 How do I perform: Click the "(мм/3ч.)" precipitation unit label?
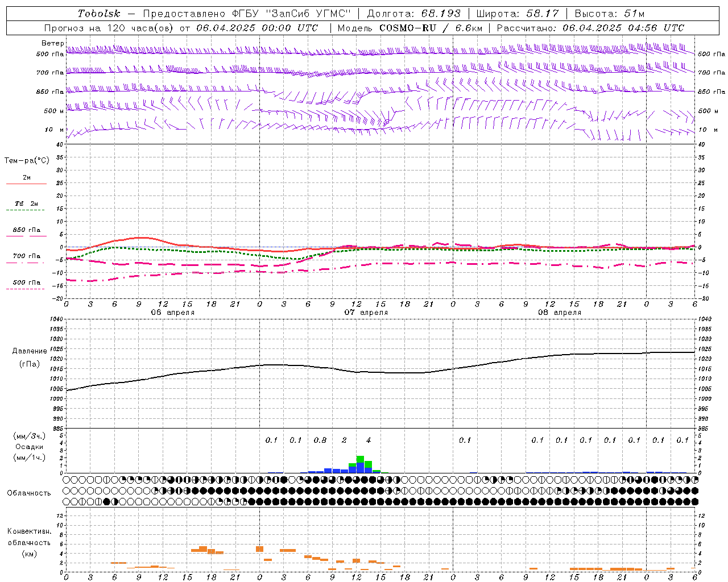click(29, 436)
